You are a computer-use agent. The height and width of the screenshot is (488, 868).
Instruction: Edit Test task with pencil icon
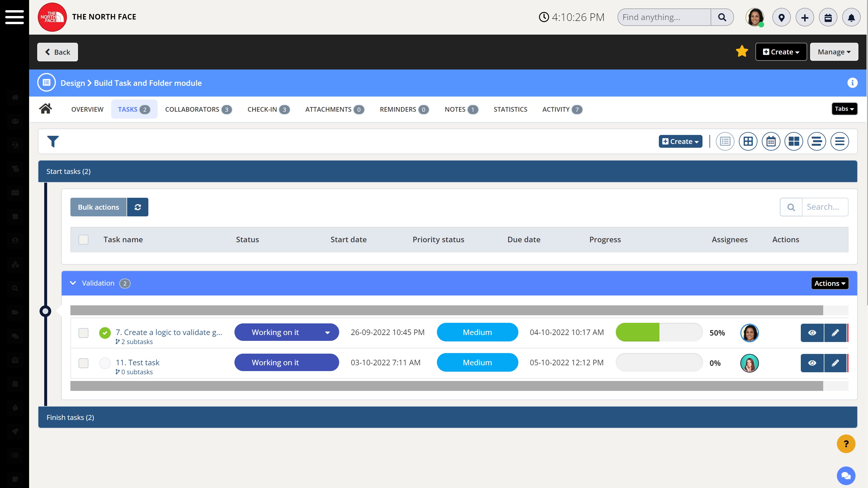[835, 363]
